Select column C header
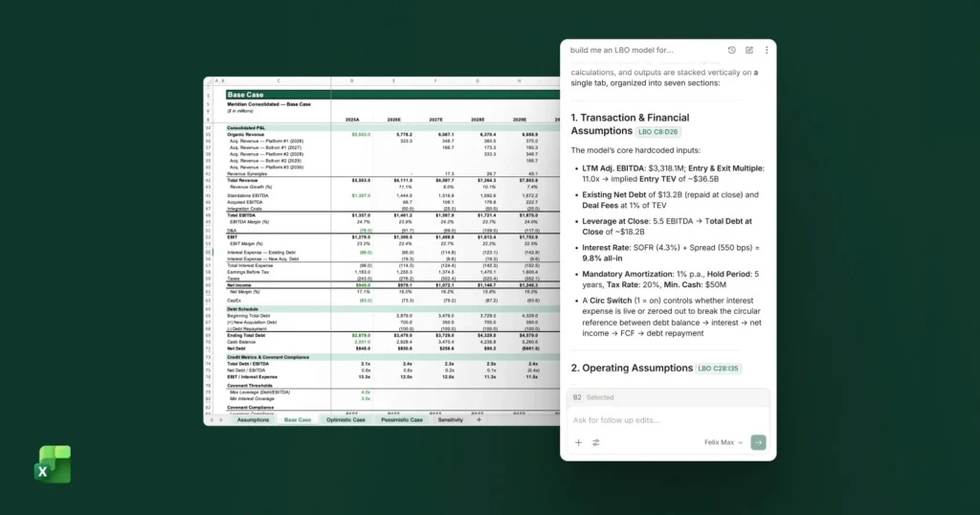The height and width of the screenshot is (515, 980). pos(278,80)
